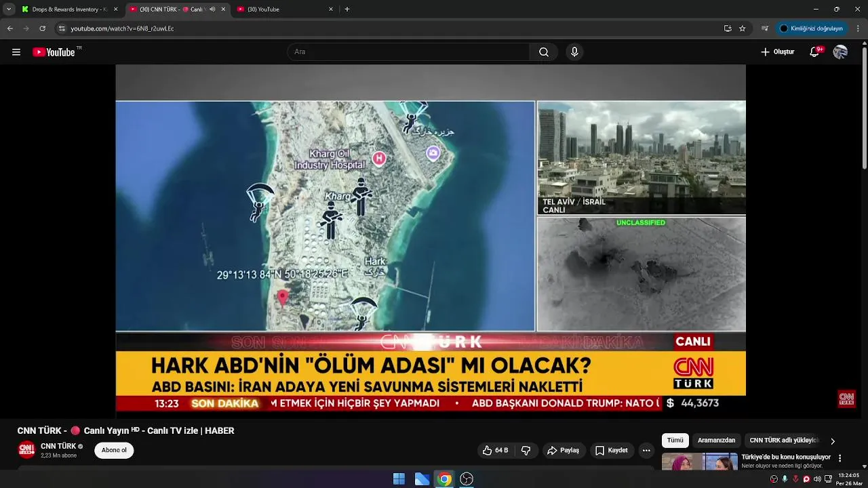868x488 pixels.
Task: Open the CNN TÜRK channel name link
Action: (x=58, y=446)
